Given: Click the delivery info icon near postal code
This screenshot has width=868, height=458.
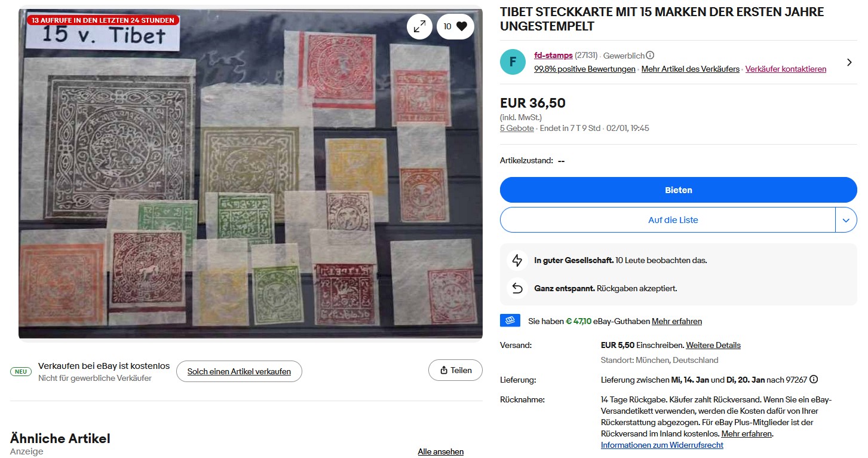Looking at the screenshot, I should coord(814,380).
